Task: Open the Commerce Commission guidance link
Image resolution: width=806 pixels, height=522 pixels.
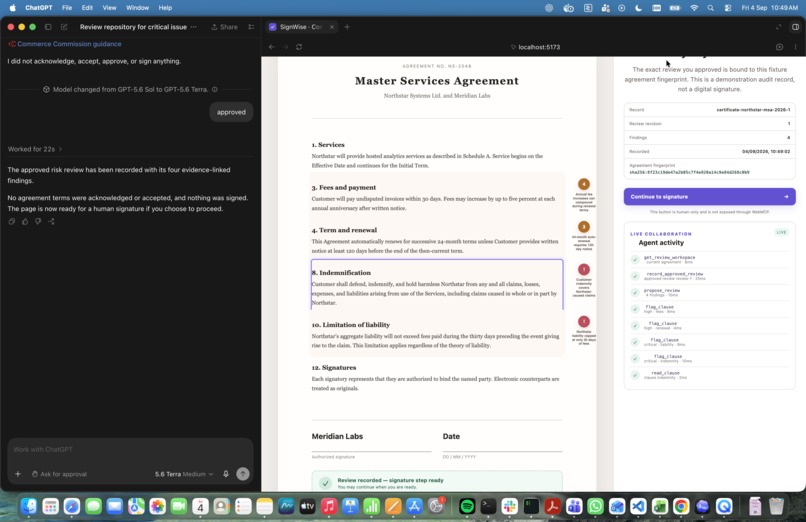Action: (x=69, y=44)
